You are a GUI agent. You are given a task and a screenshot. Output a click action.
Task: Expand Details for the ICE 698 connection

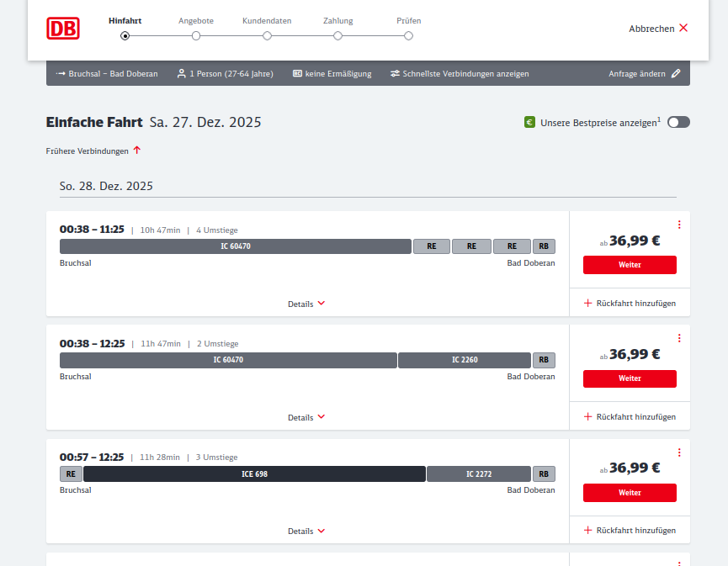(x=306, y=531)
